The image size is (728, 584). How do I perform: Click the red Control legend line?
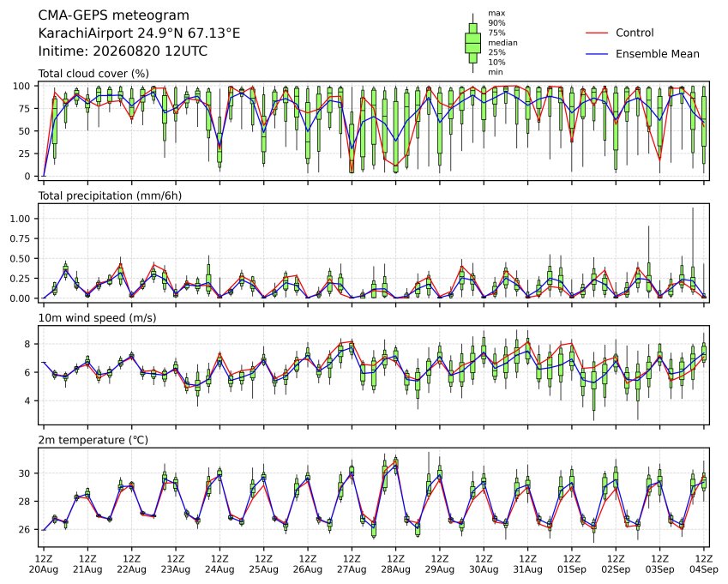tap(597, 33)
